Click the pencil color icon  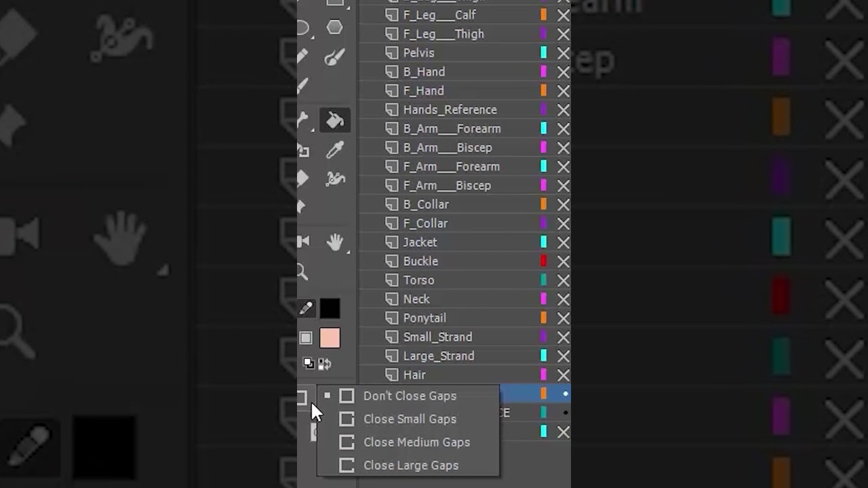306,308
